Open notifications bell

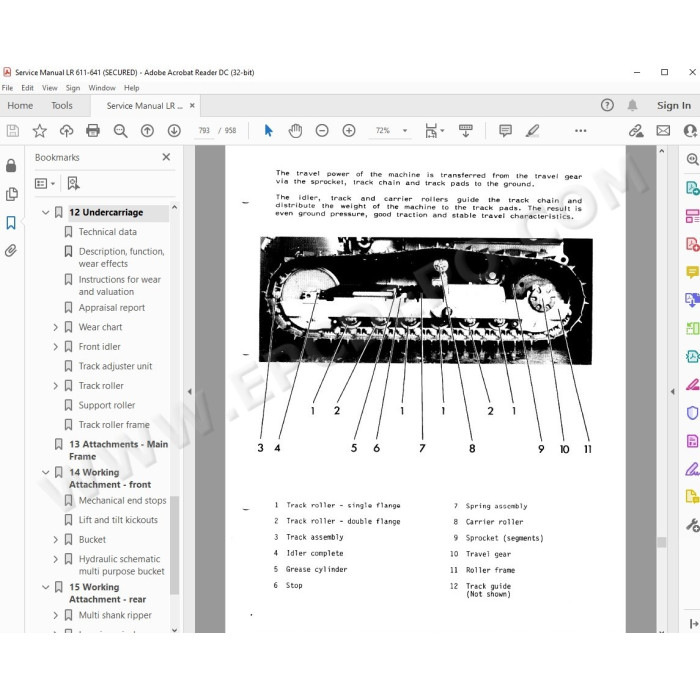pos(632,105)
